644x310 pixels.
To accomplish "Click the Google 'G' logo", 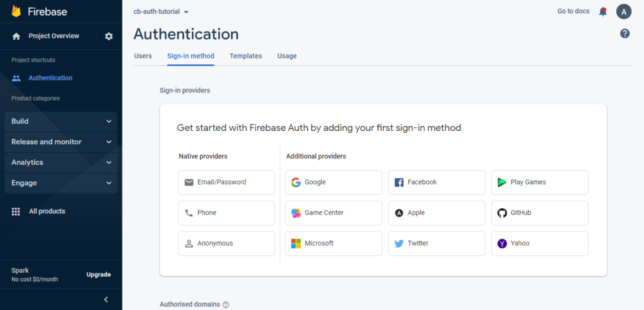I will pos(296,182).
